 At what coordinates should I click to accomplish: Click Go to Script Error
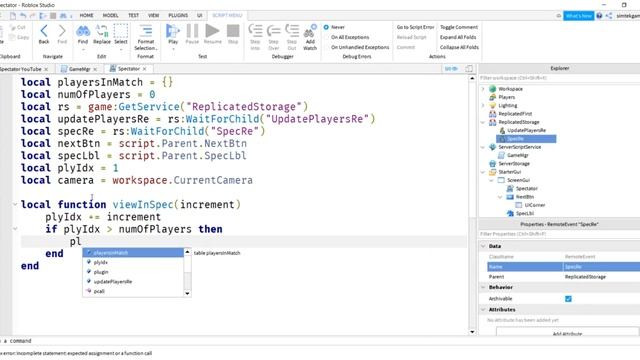[x=416, y=27]
